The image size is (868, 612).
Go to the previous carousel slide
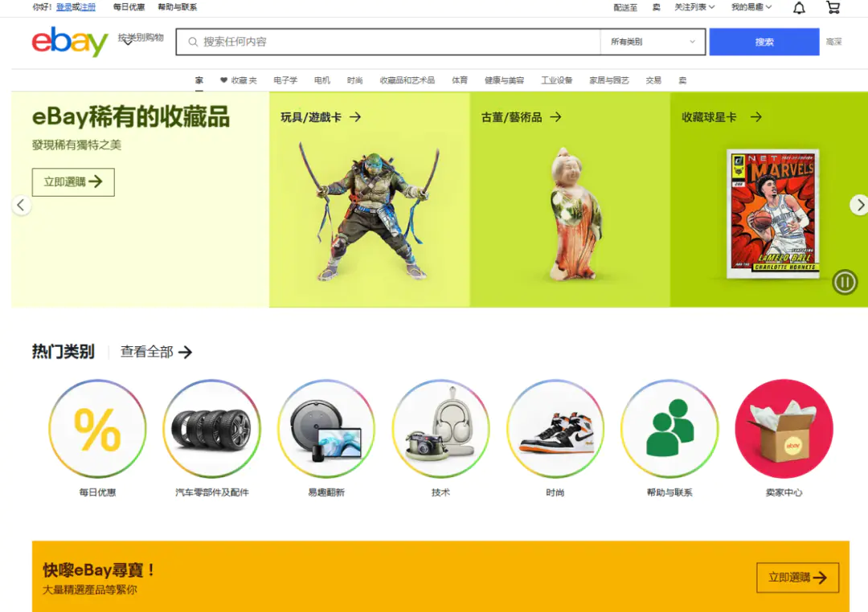pyautogui.click(x=22, y=205)
